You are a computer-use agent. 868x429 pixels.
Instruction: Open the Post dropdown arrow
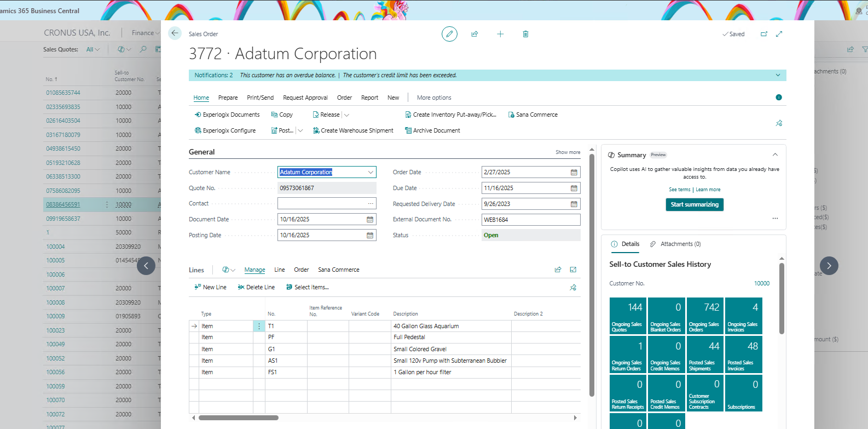300,131
